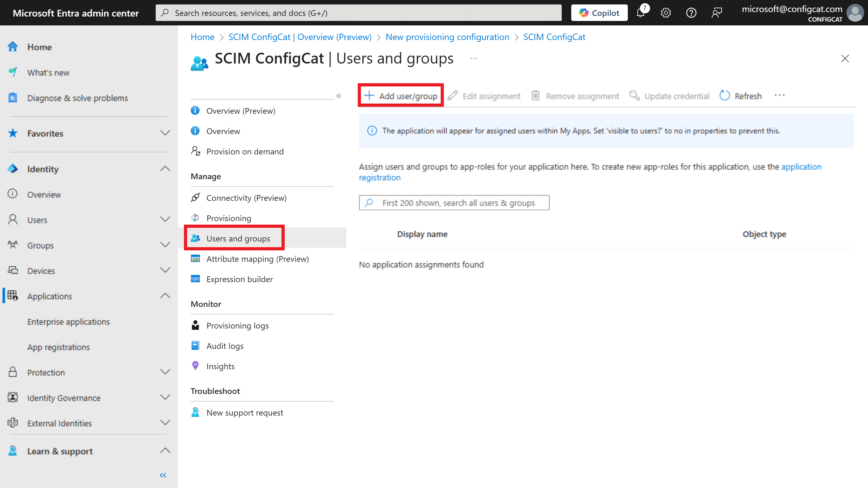Screen dimensions: 868x488
Task: Open the help icon
Action: coord(691,13)
